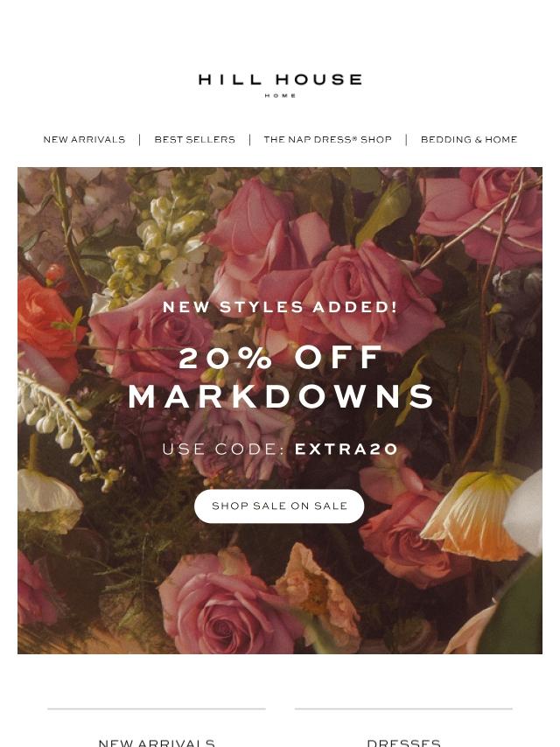Click the Shop Sale on Sale button
Screen dimensions: 560x747
[x=279, y=506]
